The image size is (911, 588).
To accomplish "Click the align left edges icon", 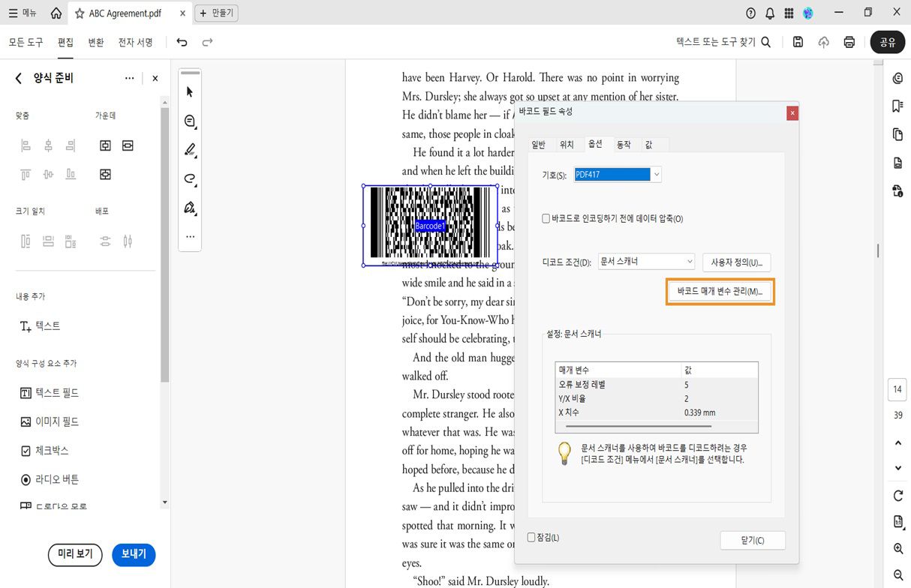I will pos(26,145).
